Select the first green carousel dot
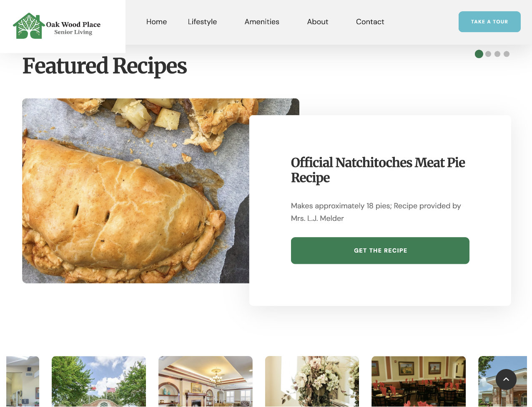The width and height of the screenshot is (532, 407). pyautogui.click(x=479, y=54)
